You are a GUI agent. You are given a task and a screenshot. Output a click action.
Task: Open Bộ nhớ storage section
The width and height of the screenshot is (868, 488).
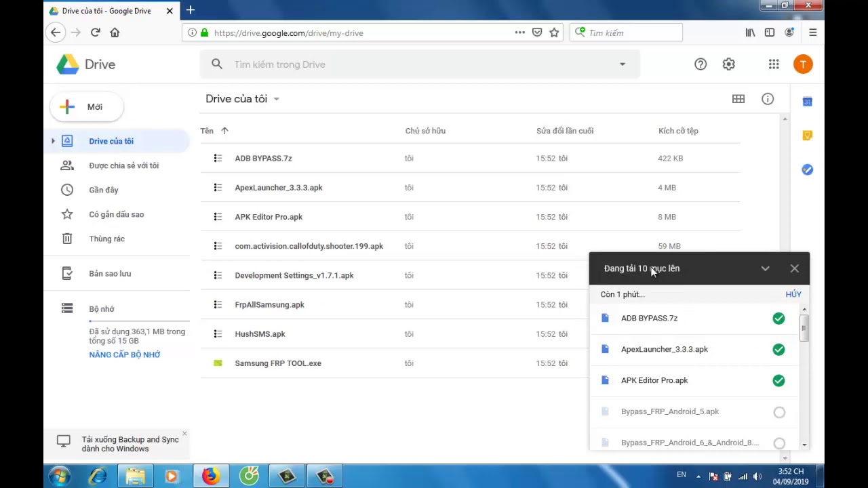click(102, 309)
